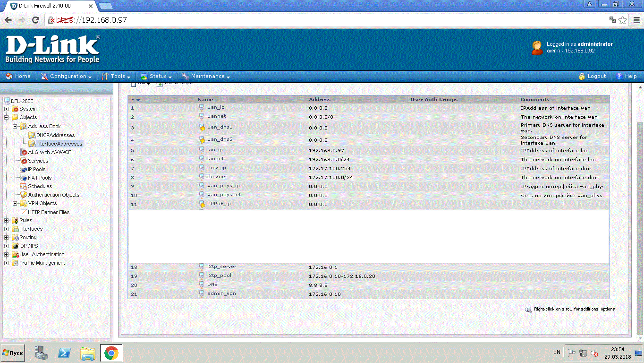644x363 pixels.
Task: Sort the table by the Address column
Action: point(320,100)
